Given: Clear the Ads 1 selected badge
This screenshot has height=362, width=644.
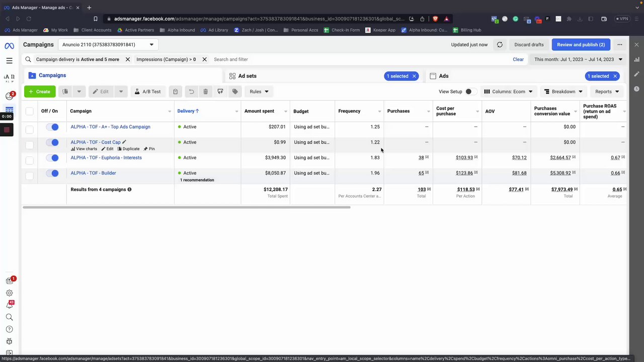Looking at the screenshot, I should click(615, 76).
